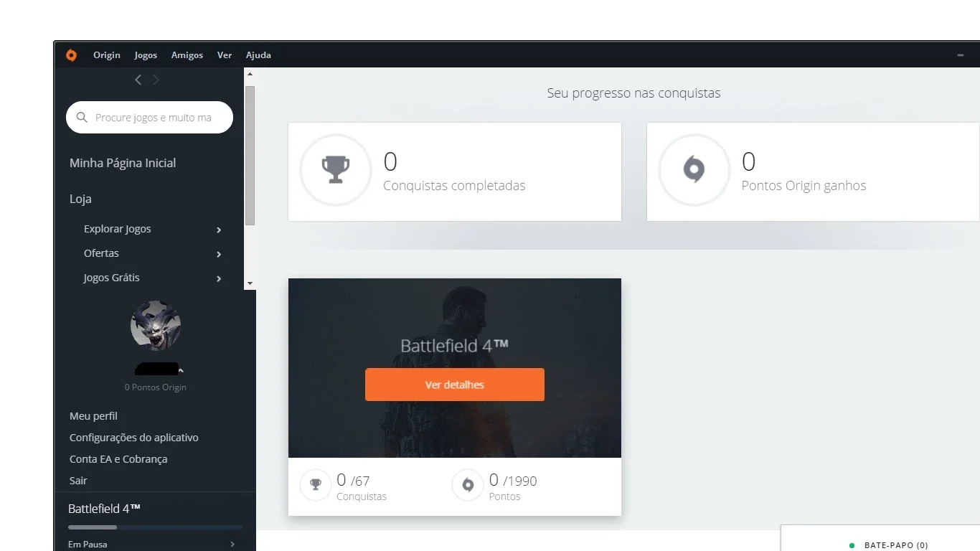Screen dimensions: 980x551
Task: Click the 'Seu progresso nas conquistas' heading
Action: coord(633,93)
